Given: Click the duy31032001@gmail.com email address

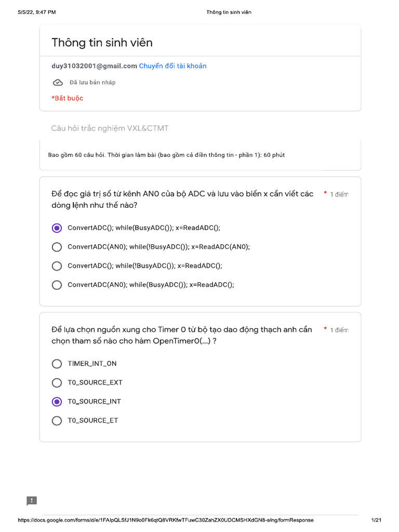Looking at the screenshot, I should 94,66.
